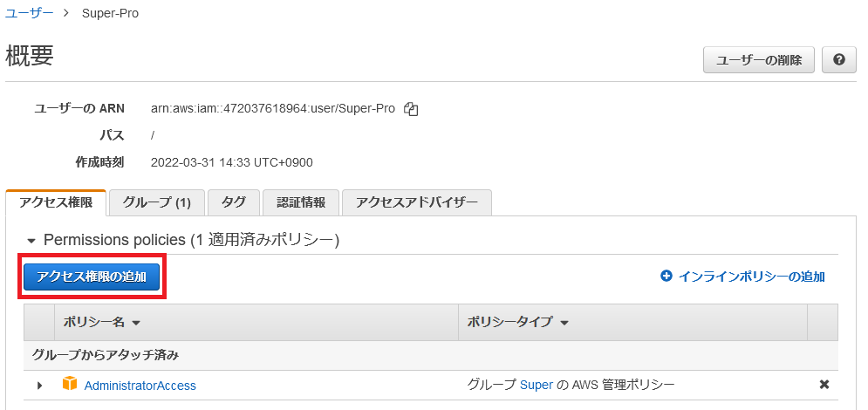Click the plus icon for inline policy
This screenshot has height=410, width=868.
click(x=666, y=277)
